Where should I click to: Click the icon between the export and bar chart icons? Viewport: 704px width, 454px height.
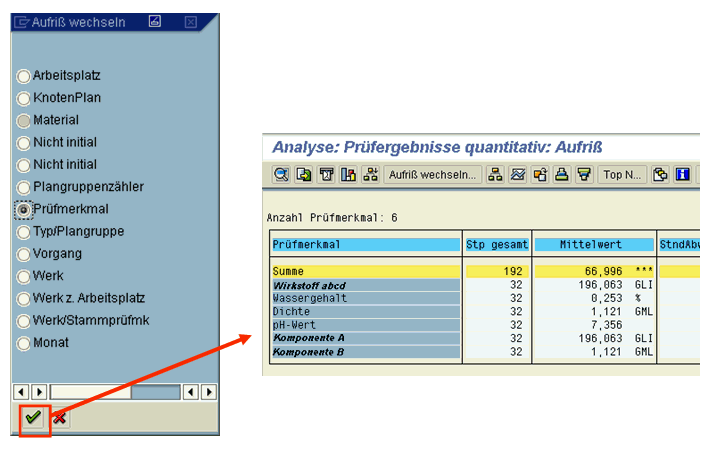(326, 175)
